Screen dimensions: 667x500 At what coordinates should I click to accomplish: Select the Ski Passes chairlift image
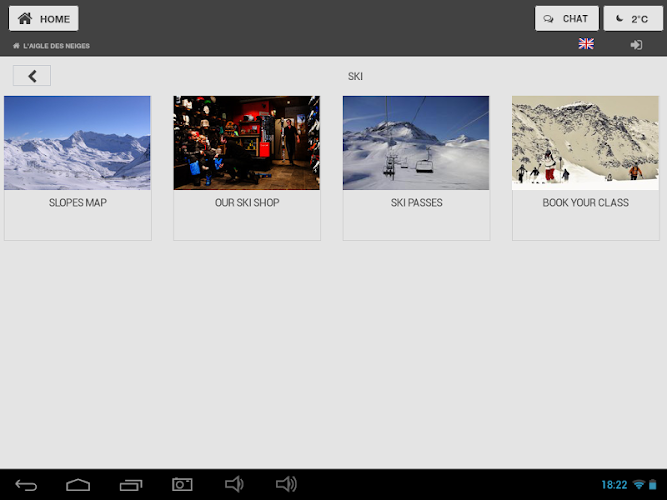(x=416, y=143)
